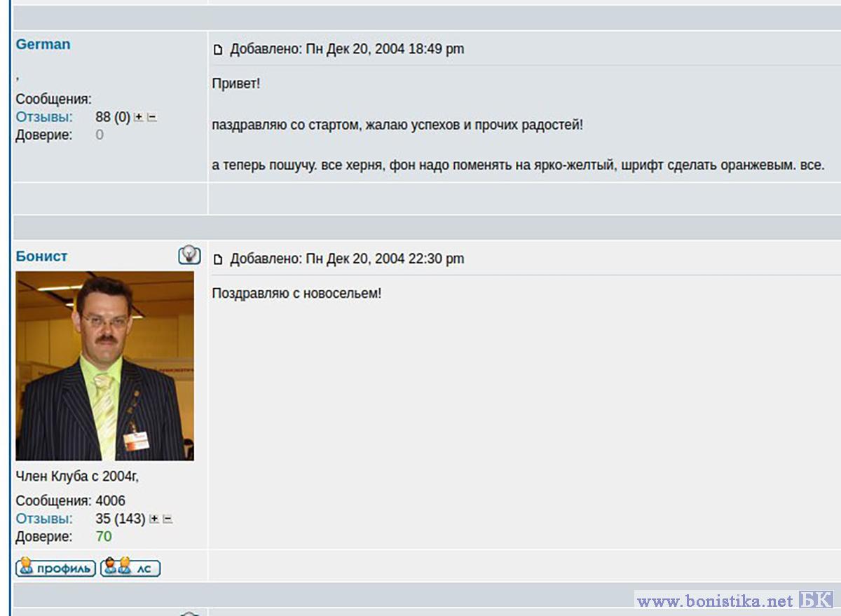Click the date 'Пн Дек 20, 2004 18:49 pm'
841x616 pixels.
coord(385,49)
